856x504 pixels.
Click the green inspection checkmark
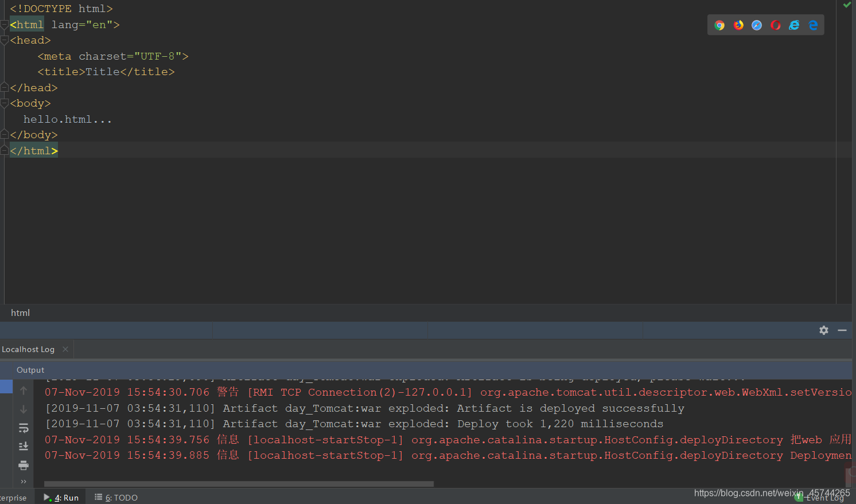847,5
